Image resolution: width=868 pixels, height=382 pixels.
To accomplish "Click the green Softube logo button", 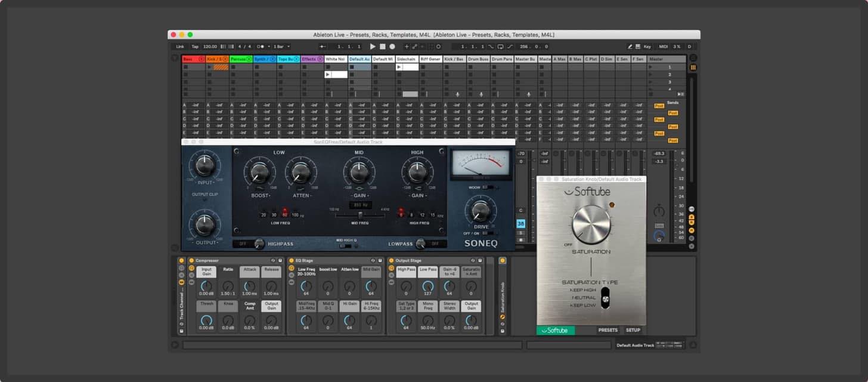I will point(556,330).
